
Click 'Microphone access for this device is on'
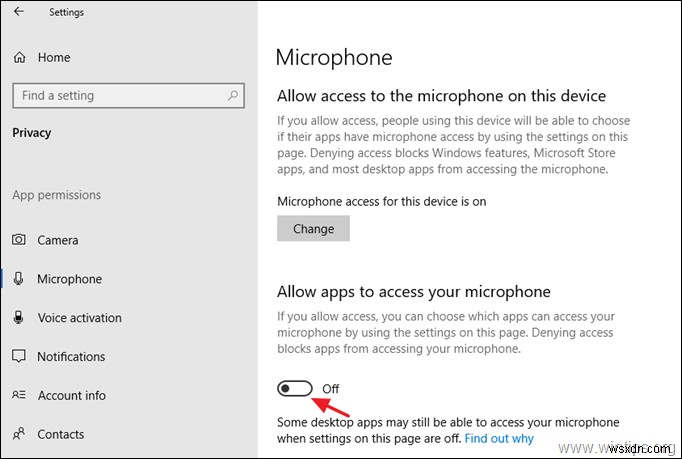click(381, 201)
